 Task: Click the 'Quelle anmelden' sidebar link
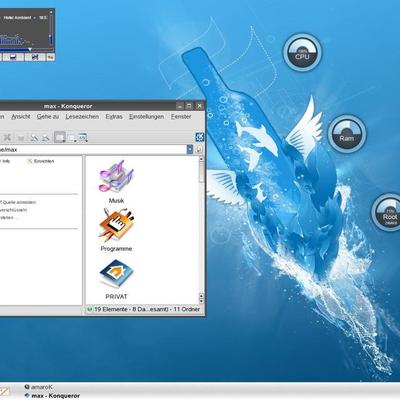pos(19,202)
